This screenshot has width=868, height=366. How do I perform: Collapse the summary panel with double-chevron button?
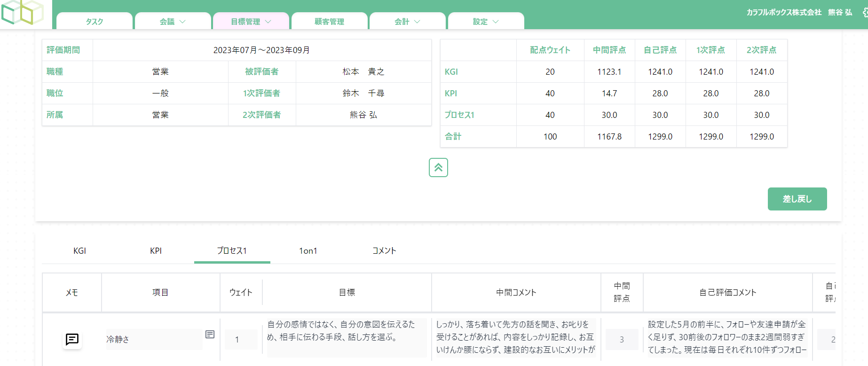(x=438, y=167)
